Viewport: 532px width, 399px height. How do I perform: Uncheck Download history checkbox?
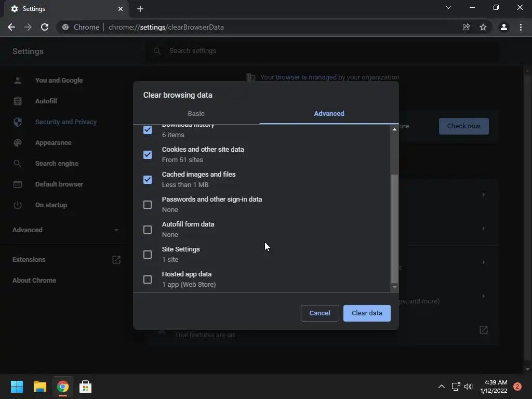pyautogui.click(x=147, y=129)
